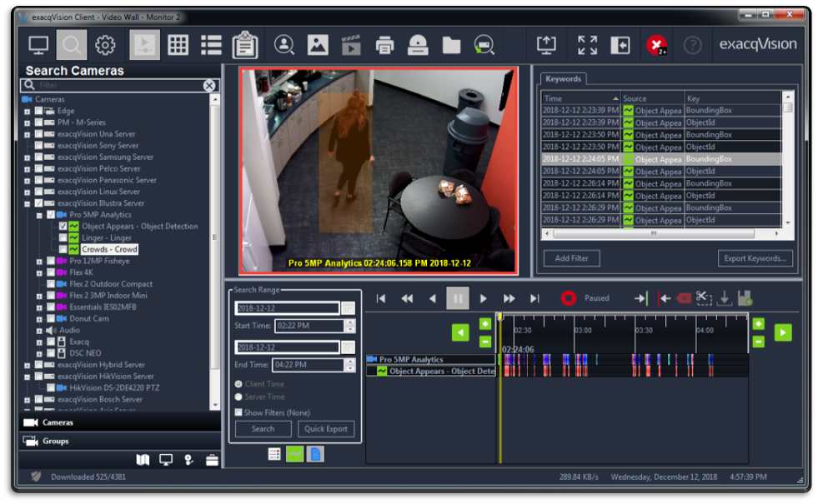
Task: Pause playback with the pause button
Action: (458, 298)
